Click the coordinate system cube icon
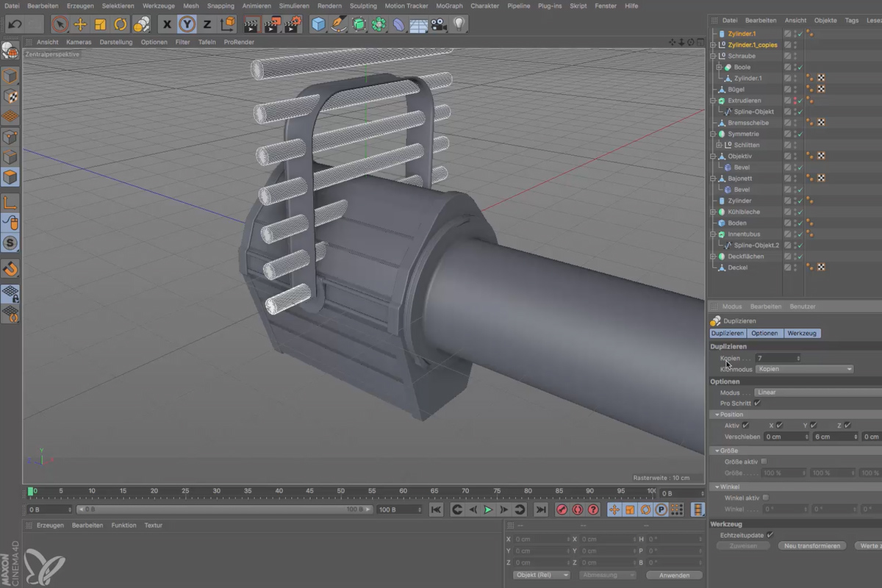Image resolution: width=882 pixels, height=588 pixels. point(228,24)
